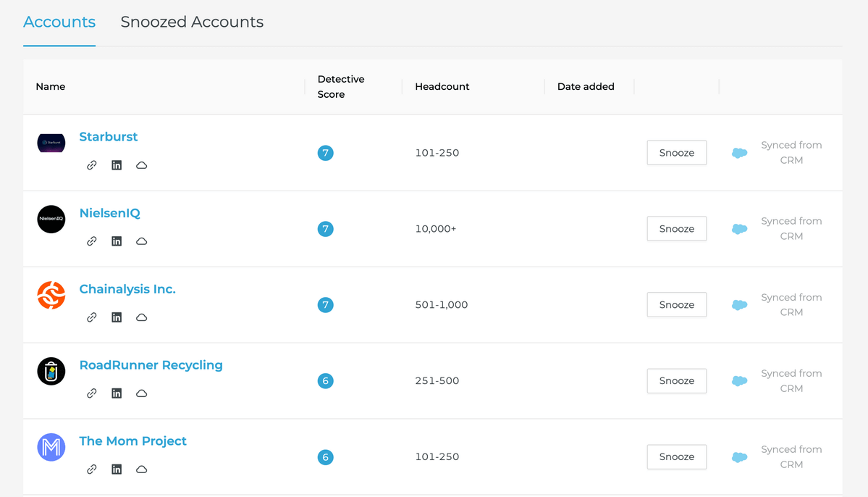
Task: Click the Detective Score badge for Starburst
Action: (325, 153)
